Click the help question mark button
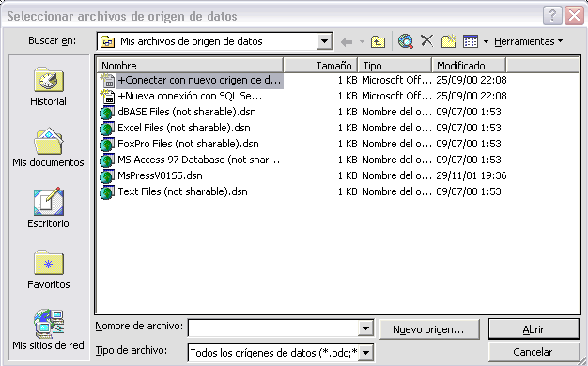 552,16
